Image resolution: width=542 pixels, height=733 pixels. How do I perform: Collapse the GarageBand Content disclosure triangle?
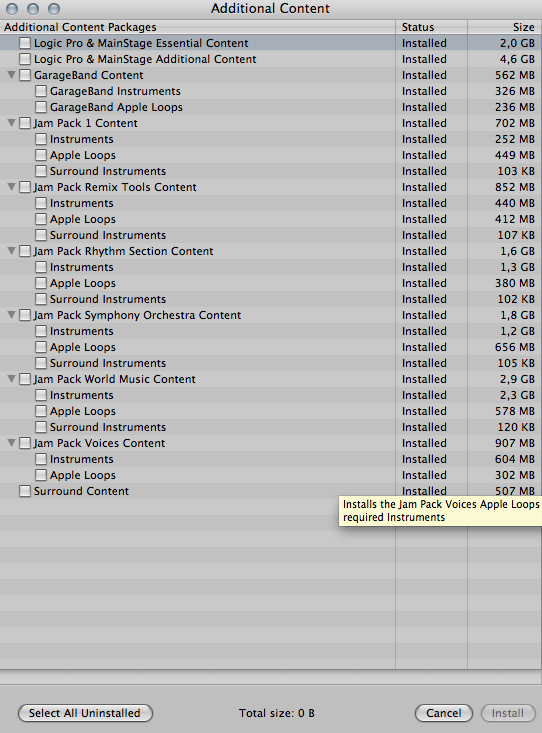[12, 75]
